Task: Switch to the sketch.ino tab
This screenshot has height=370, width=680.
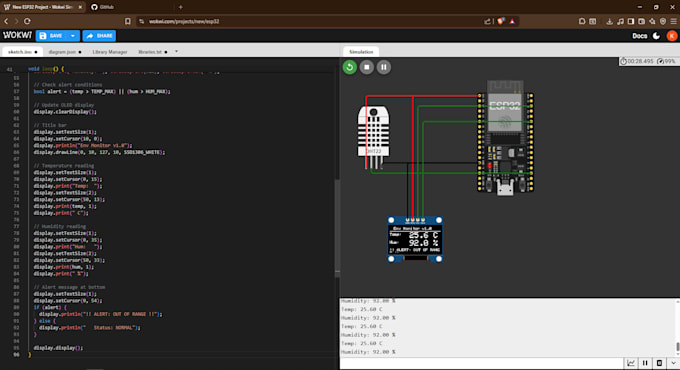Action: [x=23, y=52]
